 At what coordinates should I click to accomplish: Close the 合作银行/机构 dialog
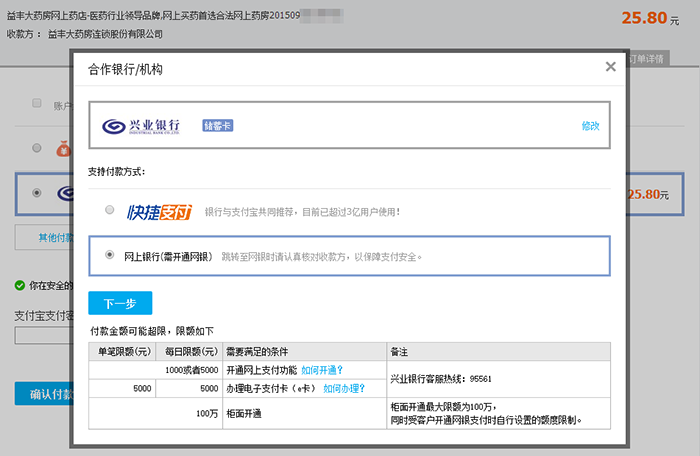coord(610,67)
